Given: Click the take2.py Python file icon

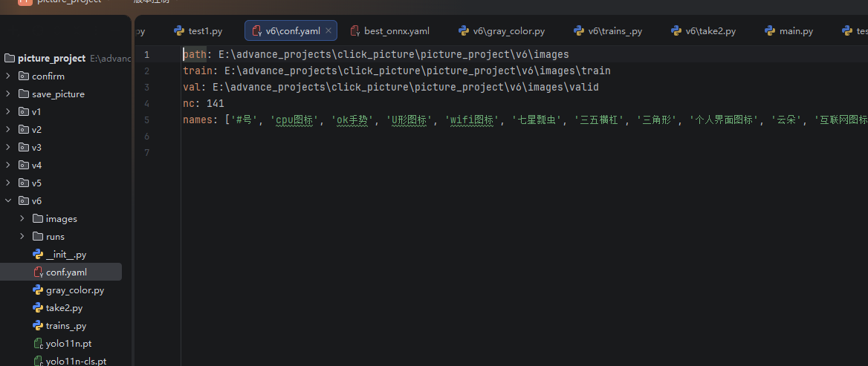Looking at the screenshot, I should 38,308.
